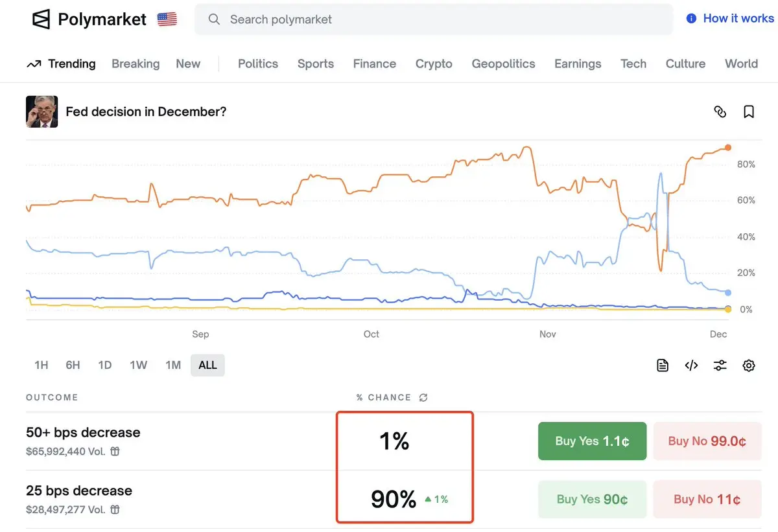Open the US flag region selector
The width and height of the screenshot is (778, 532).
coord(167,19)
